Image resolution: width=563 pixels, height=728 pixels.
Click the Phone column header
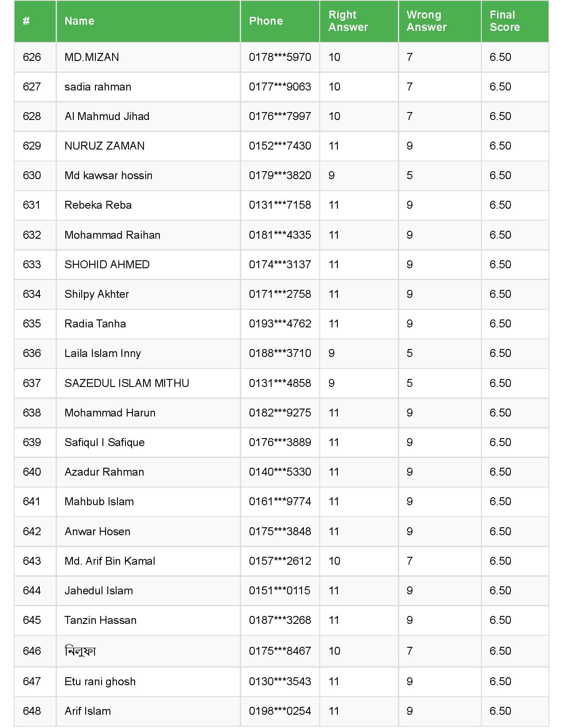click(x=266, y=21)
